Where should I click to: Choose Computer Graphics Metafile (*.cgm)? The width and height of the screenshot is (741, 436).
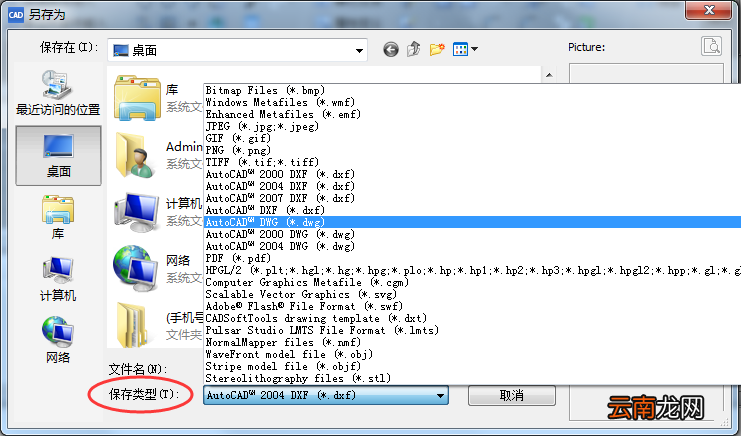[x=472, y=282]
